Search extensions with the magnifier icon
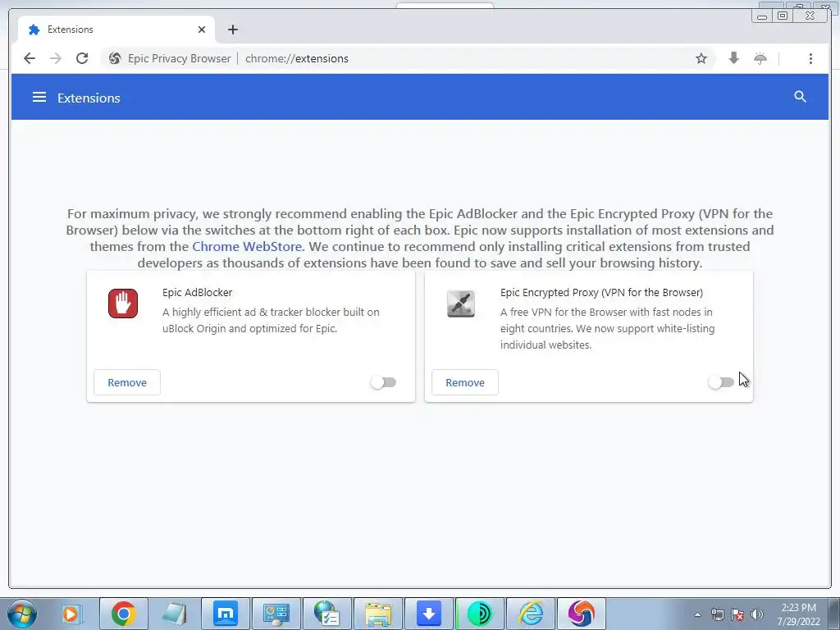Image resolution: width=840 pixels, height=630 pixels. (800, 97)
